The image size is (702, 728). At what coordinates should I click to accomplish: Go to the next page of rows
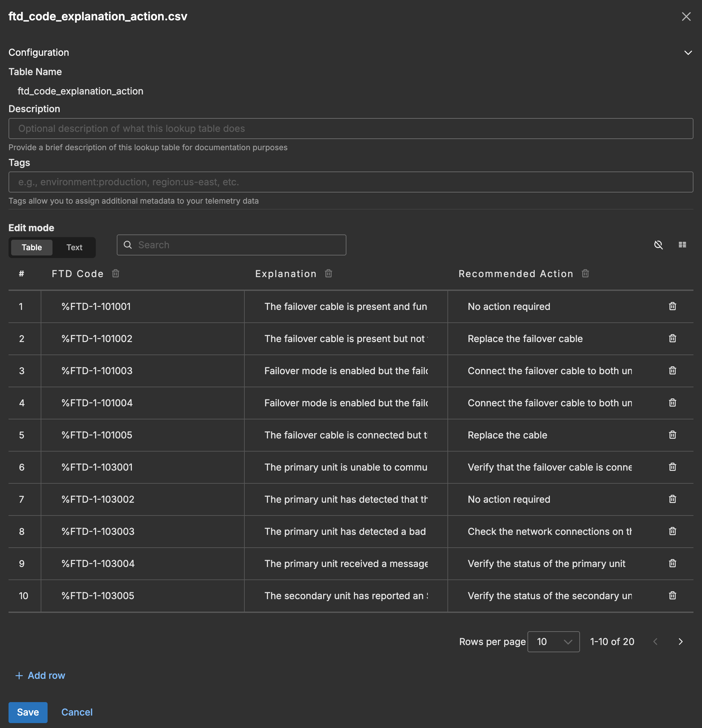[681, 641]
